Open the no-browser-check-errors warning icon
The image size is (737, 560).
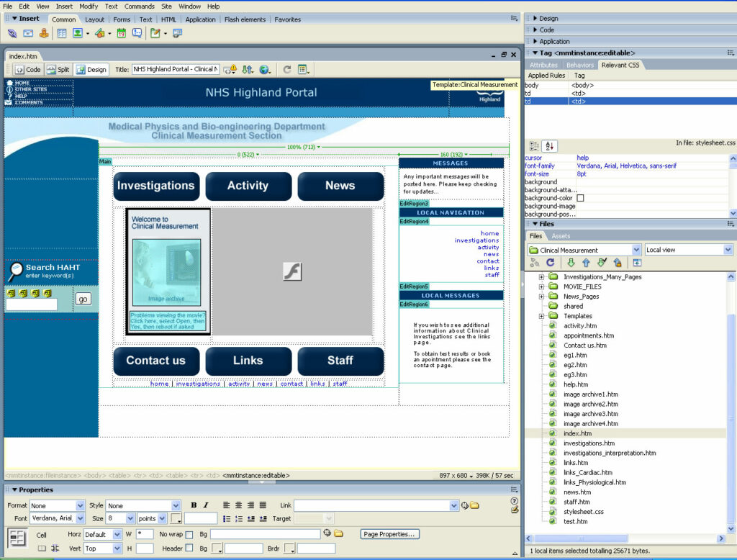point(230,70)
